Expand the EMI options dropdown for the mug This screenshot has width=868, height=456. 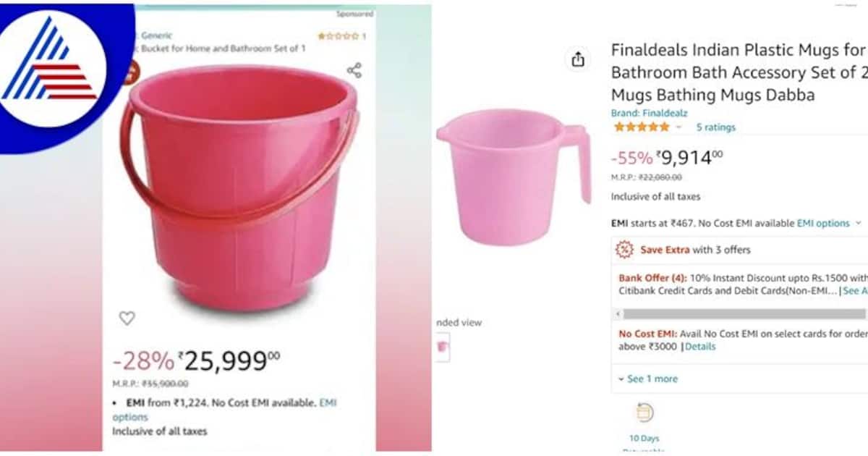point(829,224)
